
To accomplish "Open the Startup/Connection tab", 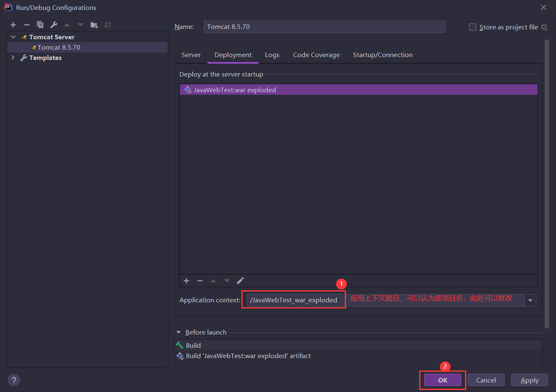I will [382, 55].
